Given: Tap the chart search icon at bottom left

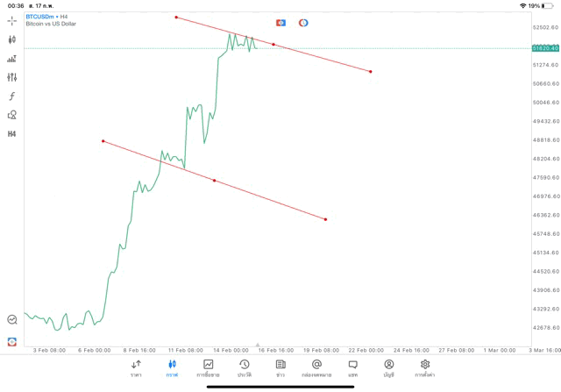Looking at the screenshot, I should [x=12, y=320].
